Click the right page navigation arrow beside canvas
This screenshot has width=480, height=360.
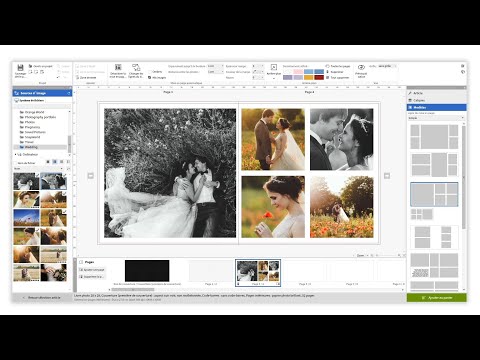pyautogui.click(x=387, y=176)
